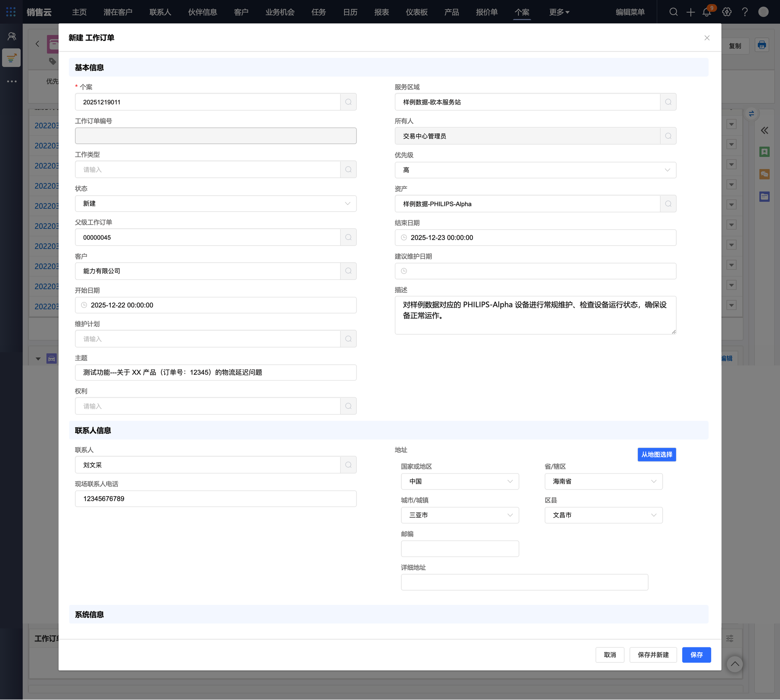Click the 保存并新建 button

653,655
